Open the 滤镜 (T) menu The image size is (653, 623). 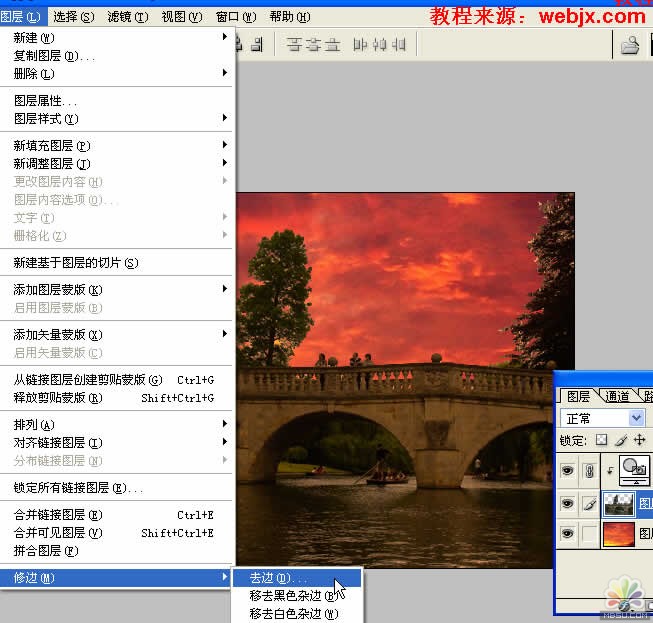(x=127, y=17)
